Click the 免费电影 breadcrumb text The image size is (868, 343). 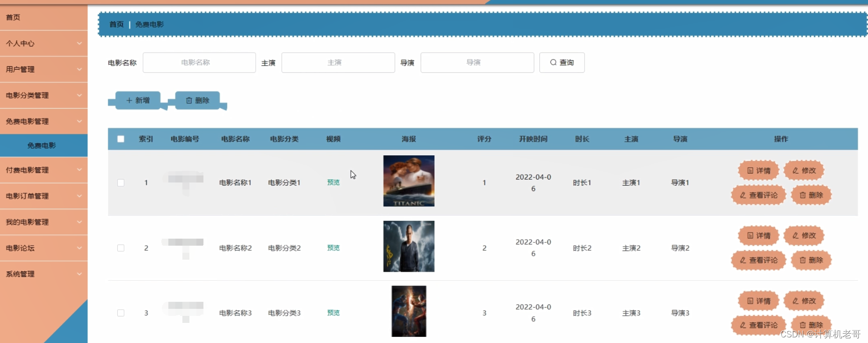tap(150, 24)
